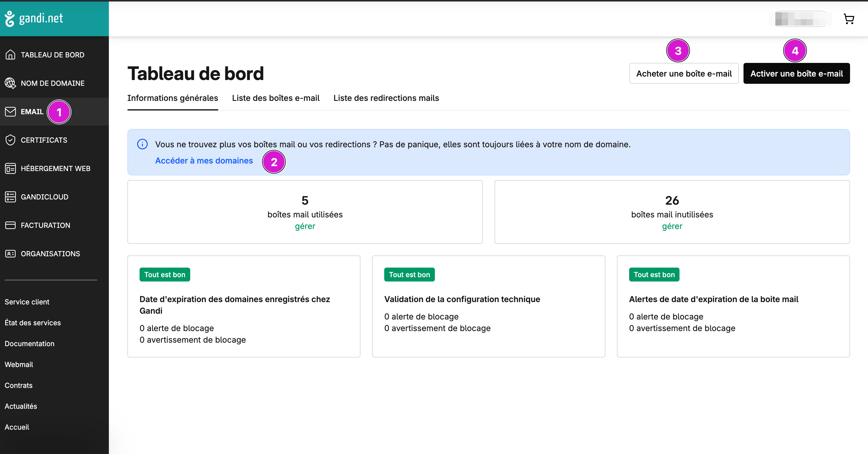This screenshot has height=454, width=868.
Task: Click gérer under boîtes mail utilisées
Action: point(305,226)
